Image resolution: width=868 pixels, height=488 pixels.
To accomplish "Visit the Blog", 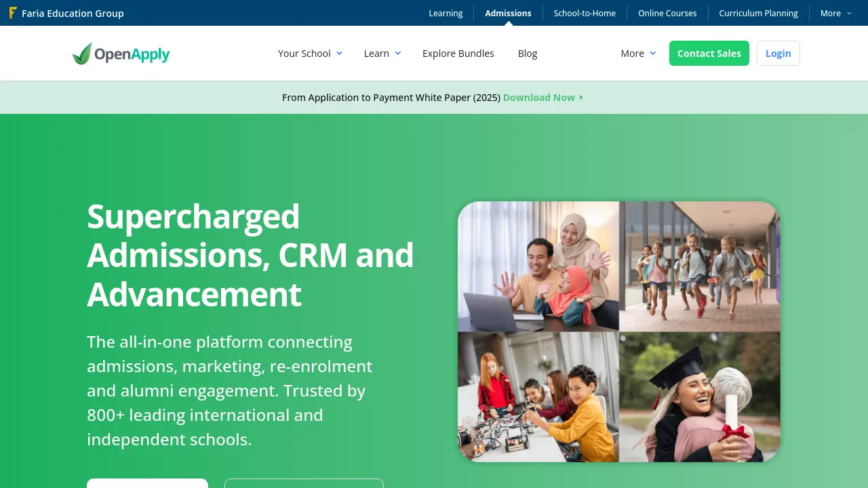I will [x=528, y=53].
